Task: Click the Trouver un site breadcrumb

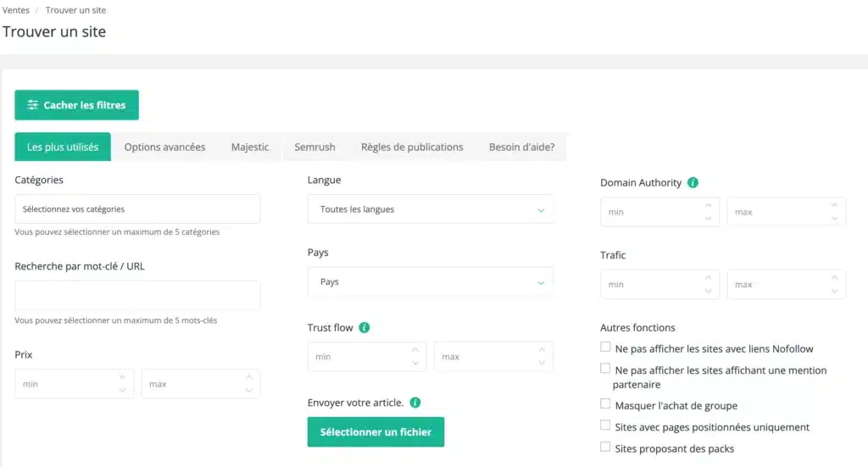Action: tap(75, 10)
